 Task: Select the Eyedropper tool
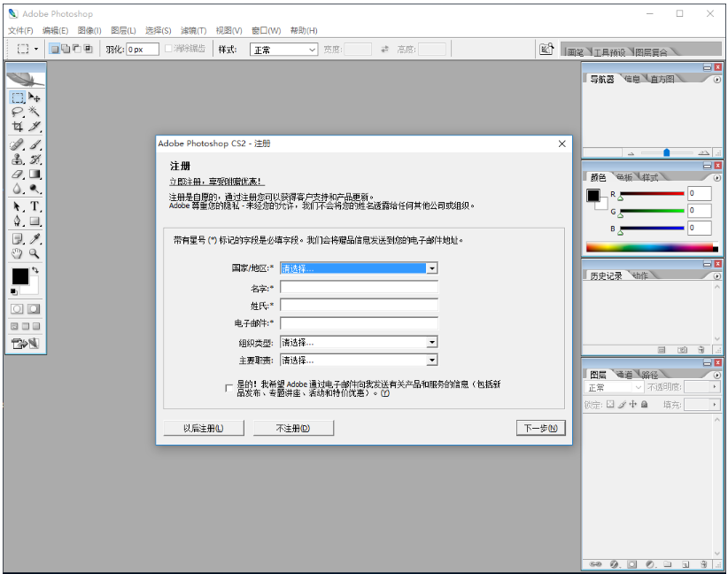35,238
